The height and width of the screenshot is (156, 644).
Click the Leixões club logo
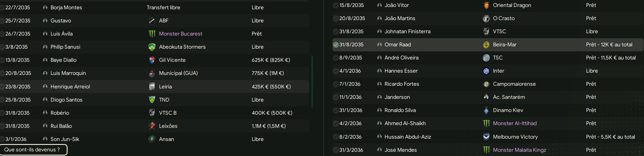[x=152, y=126]
